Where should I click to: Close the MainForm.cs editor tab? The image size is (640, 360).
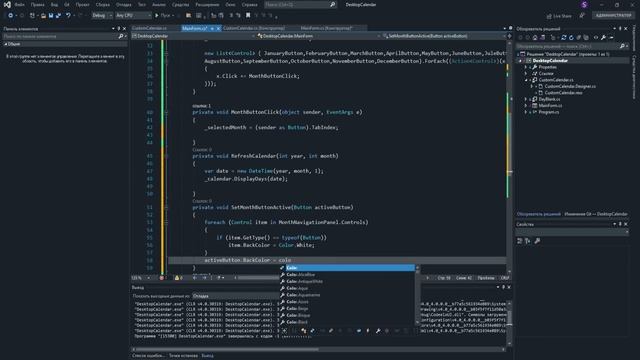click(x=218, y=29)
